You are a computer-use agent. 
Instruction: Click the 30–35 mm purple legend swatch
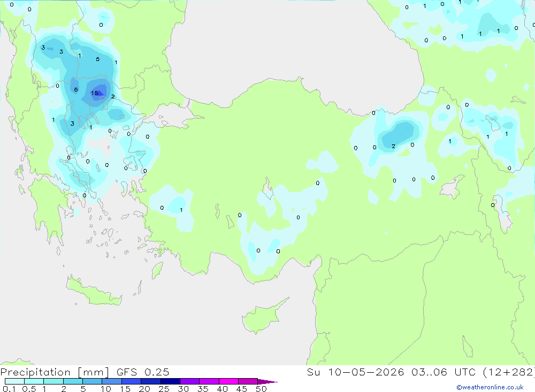point(190,381)
